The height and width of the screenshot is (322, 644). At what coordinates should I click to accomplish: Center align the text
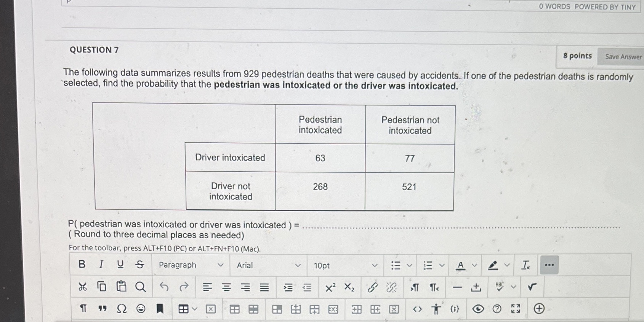(226, 287)
